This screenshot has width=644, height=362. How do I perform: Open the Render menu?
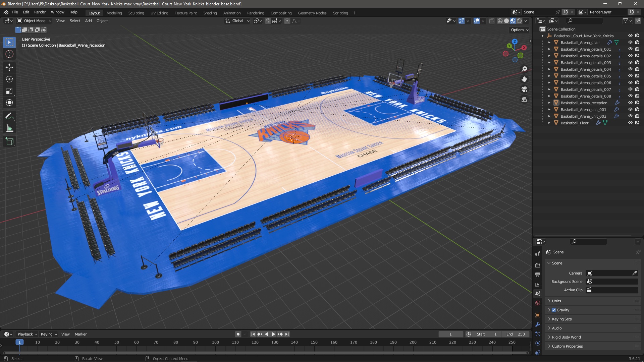pyautogui.click(x=40, y=12)
